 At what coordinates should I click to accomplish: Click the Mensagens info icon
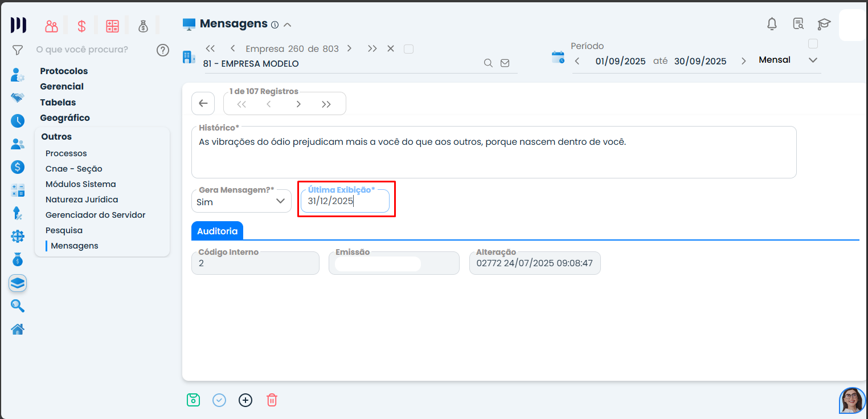pos(275,25)
